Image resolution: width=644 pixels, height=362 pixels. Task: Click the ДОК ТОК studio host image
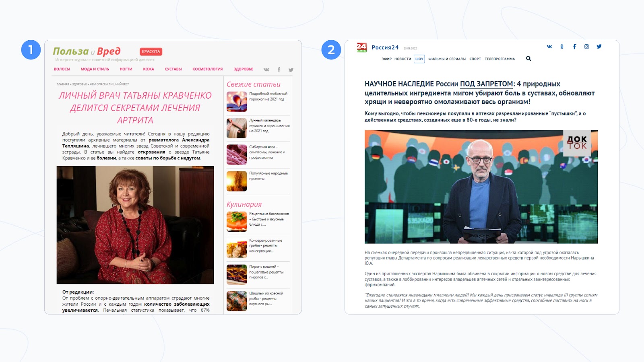click(x=481, y=187)
